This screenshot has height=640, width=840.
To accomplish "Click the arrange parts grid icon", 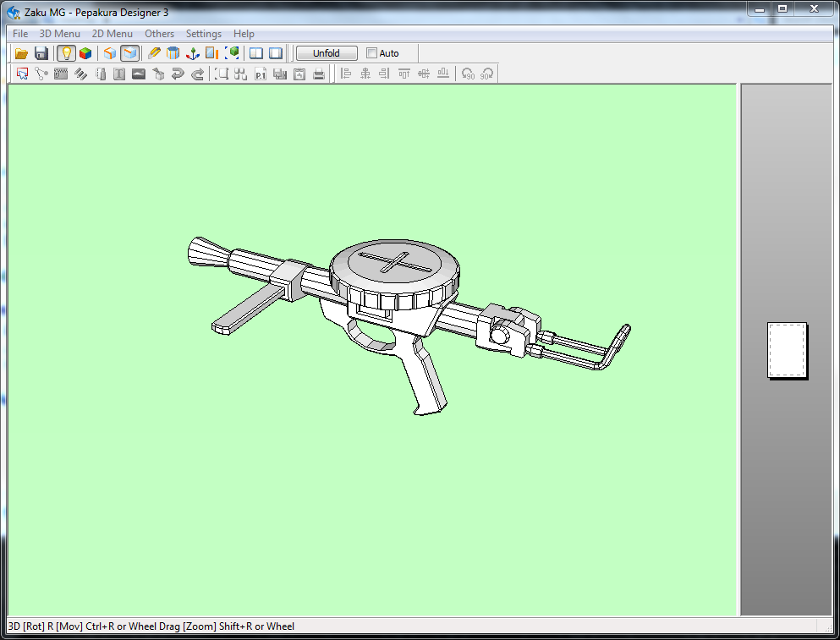I will (241, 74).
